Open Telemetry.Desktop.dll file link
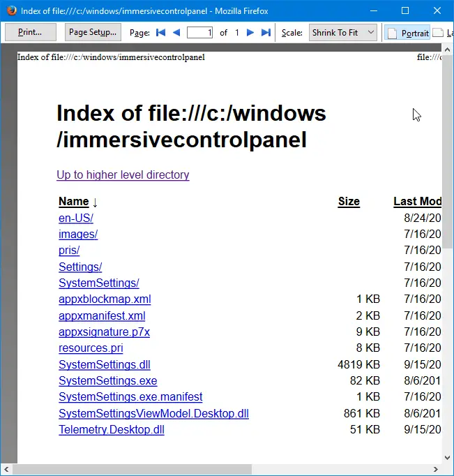The height and width of the screenshot is (476, 454). (x=112, y=429)
